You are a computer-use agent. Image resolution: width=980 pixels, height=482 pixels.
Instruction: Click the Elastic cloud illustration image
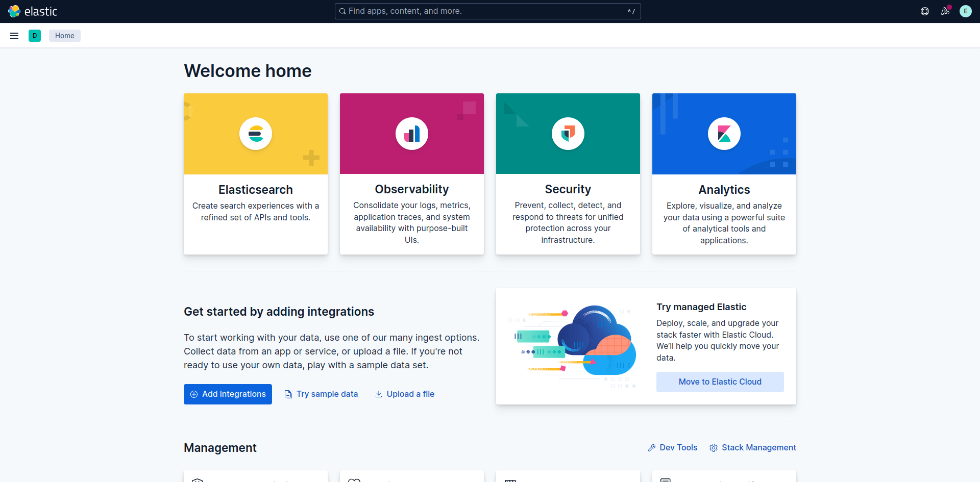(x=572, y=346)
